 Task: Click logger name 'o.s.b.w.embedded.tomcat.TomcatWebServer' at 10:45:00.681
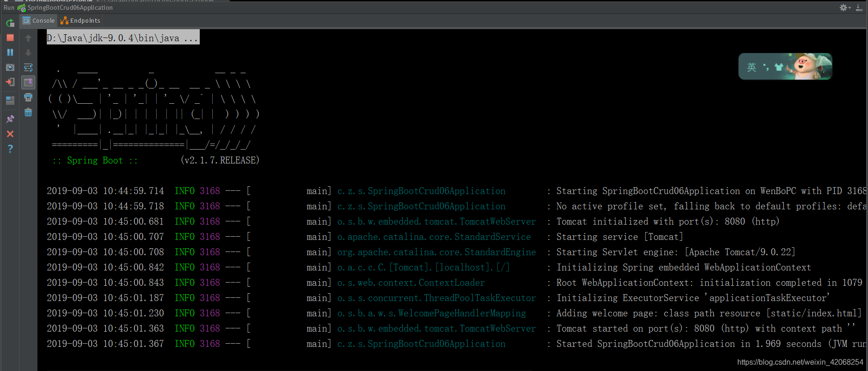[437, 221]
